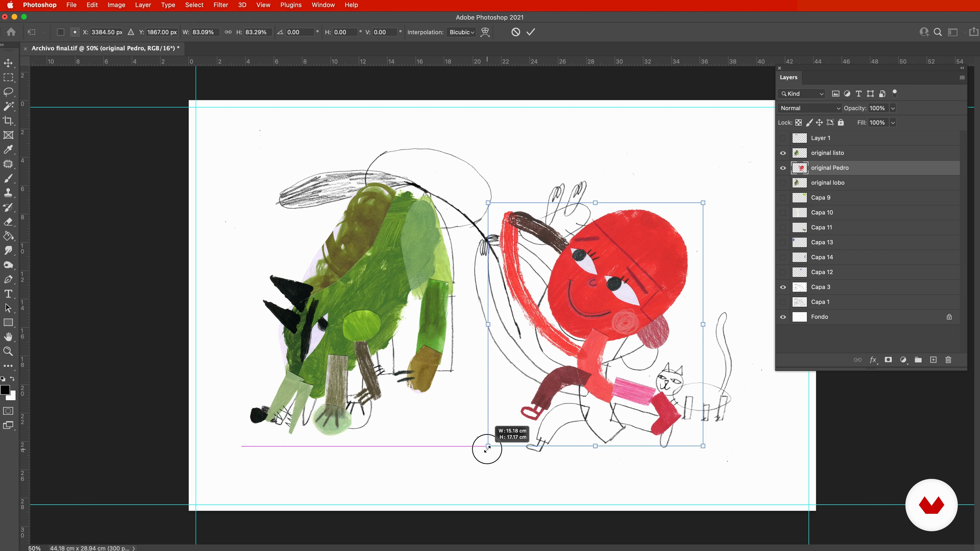Select the Frame tool
This screenshot has width=980, height=551.
pos(8,135)
